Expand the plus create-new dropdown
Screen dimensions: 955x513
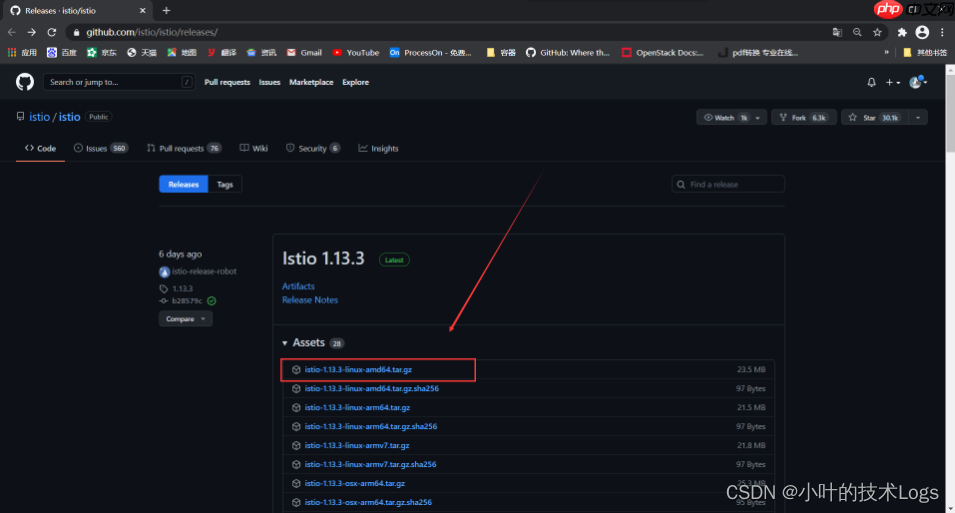892,82
